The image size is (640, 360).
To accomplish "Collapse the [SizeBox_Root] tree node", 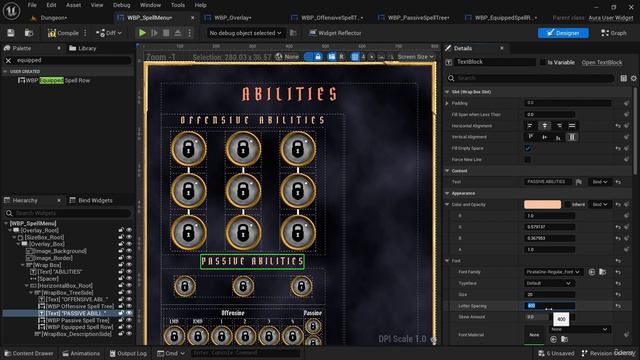I will click(14, 238).
